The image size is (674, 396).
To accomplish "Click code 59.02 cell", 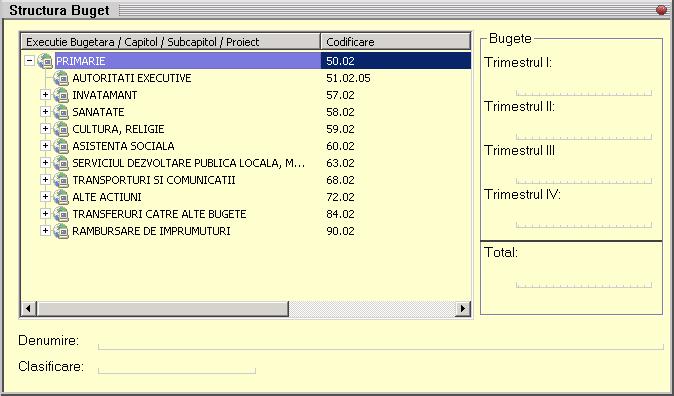I will coord(340,129).
